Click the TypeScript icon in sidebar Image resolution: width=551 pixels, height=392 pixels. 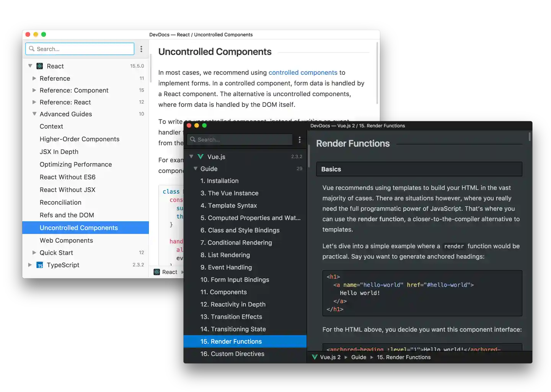[40, 265]
